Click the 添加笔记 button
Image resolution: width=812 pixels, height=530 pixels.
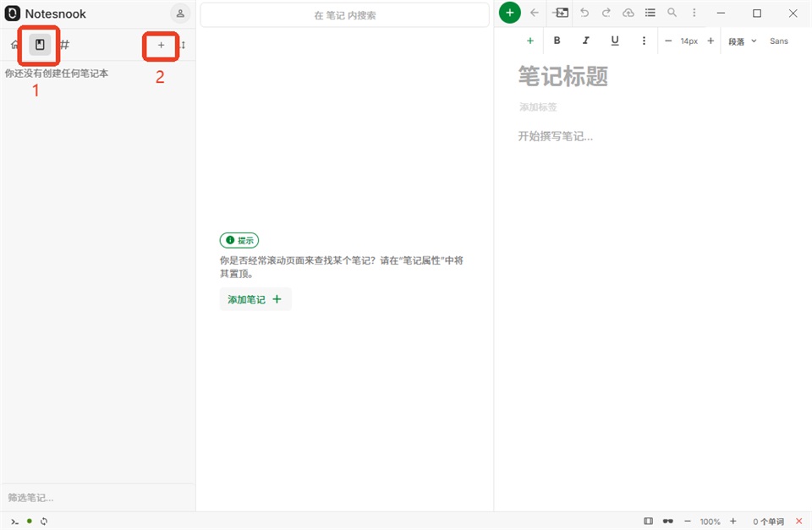pyautogui.click(x=255, y=299)
